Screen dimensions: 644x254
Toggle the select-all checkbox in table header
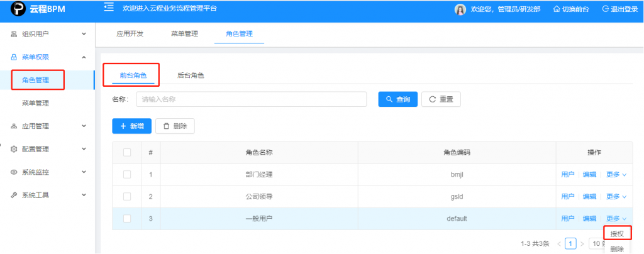pyautogui.click(x=127, y=152)
